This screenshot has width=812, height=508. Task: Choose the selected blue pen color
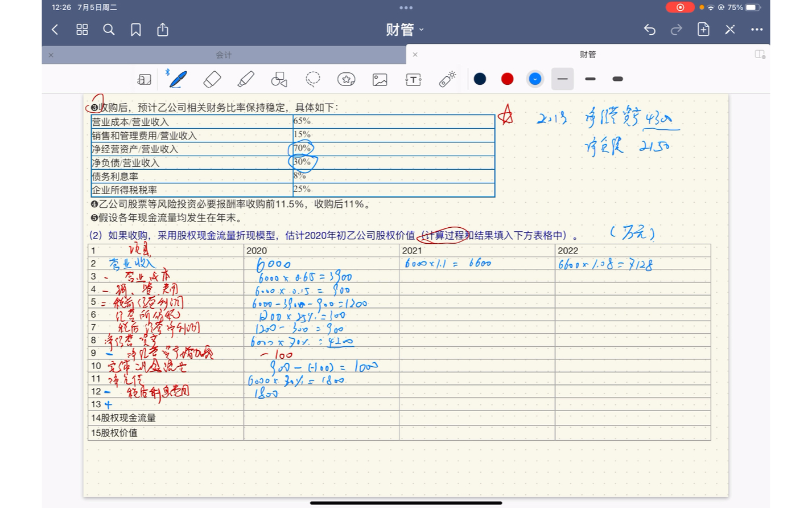tap(535, 79)
